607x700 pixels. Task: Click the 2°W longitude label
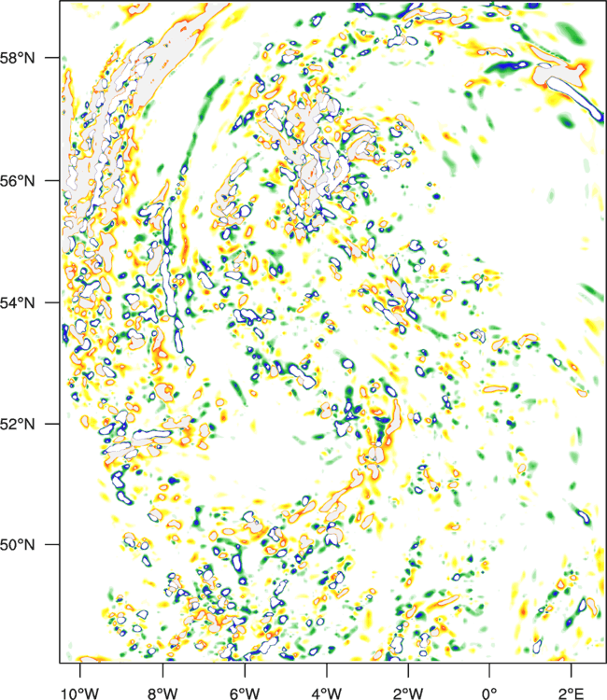coord(408,693)
